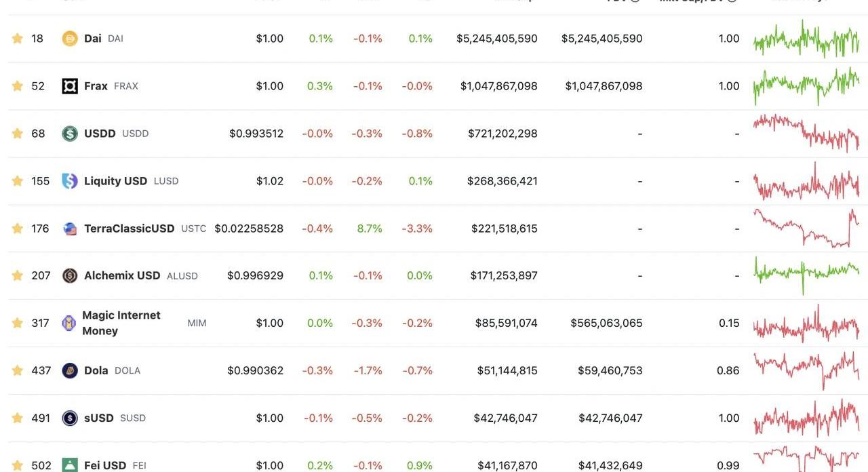Open the Liquity USD coin link
This screenshot has width=868, height=472.
(x=115, y=181)
